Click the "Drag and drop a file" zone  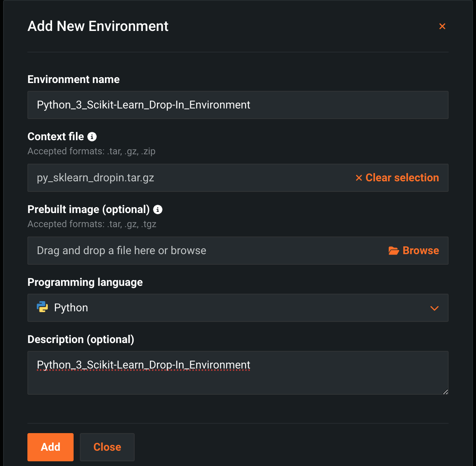click(196, 251)
